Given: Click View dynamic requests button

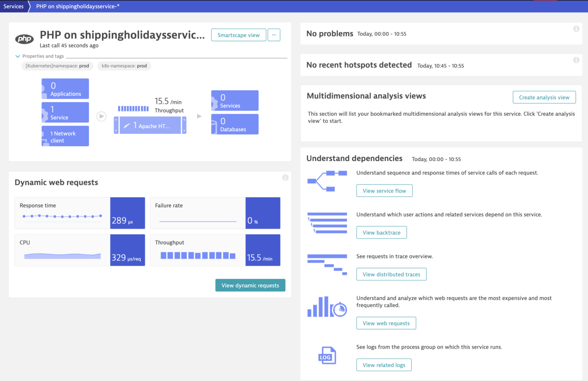Looking at the screenshot, I should coord(250,285).
